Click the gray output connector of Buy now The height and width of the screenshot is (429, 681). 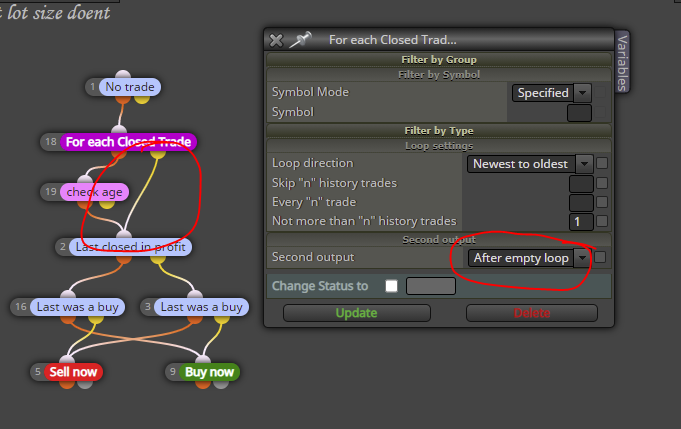(x=221, y=384)
